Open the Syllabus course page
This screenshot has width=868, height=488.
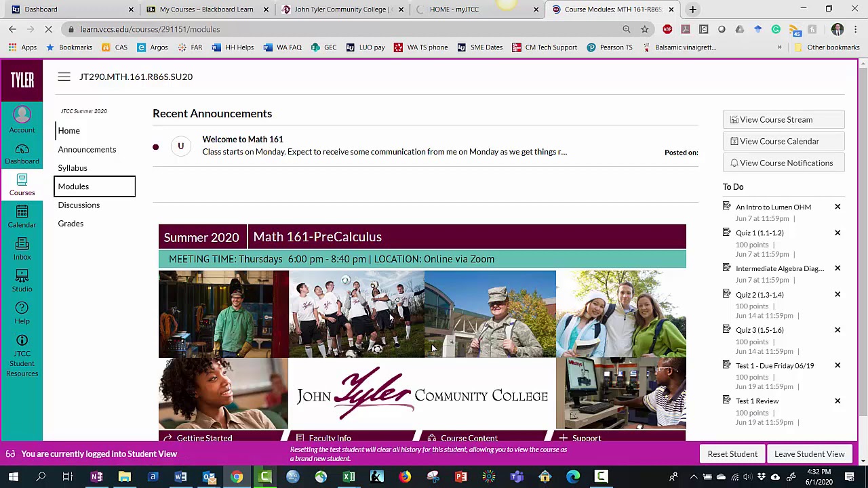pyautogui.click(x=73, y=168)
